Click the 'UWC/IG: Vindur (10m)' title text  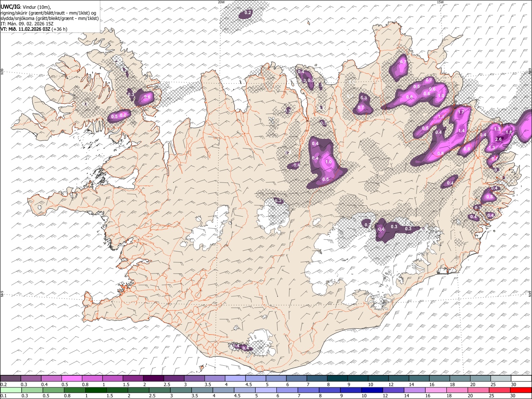(x=26, y=7)
